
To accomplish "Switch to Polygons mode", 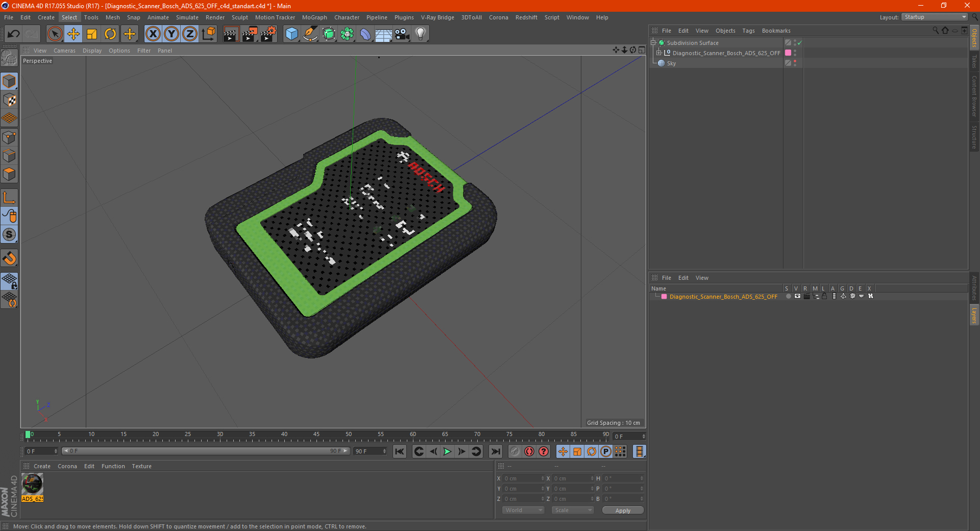I will tap(10, 174).
